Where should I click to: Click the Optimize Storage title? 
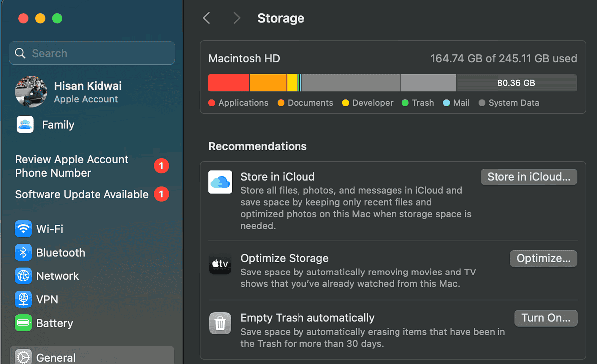click(285, 258)
